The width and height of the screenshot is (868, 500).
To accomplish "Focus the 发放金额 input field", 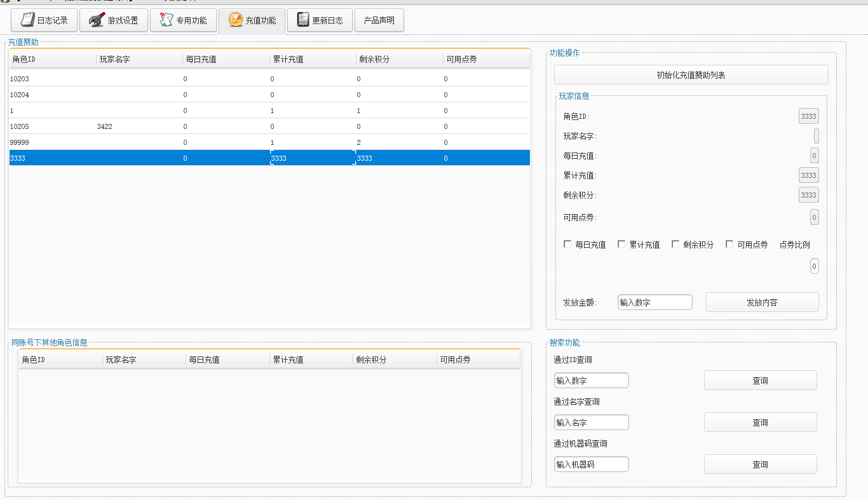I will coord(655,302).
